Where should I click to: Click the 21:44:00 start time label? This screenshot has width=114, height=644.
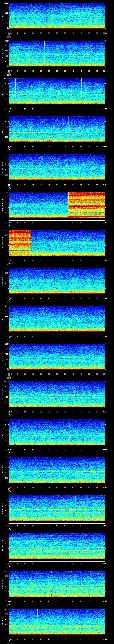(x=9, y=601)
